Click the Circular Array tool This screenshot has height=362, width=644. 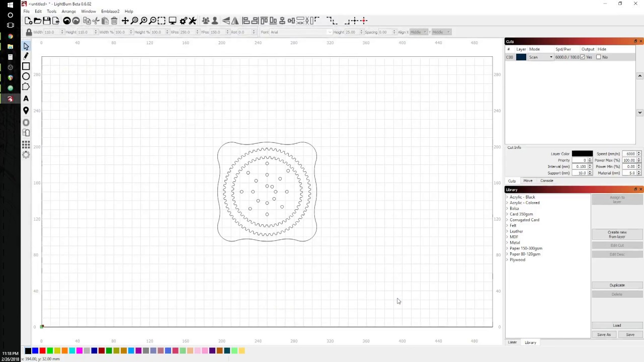(x=26, y=155)
